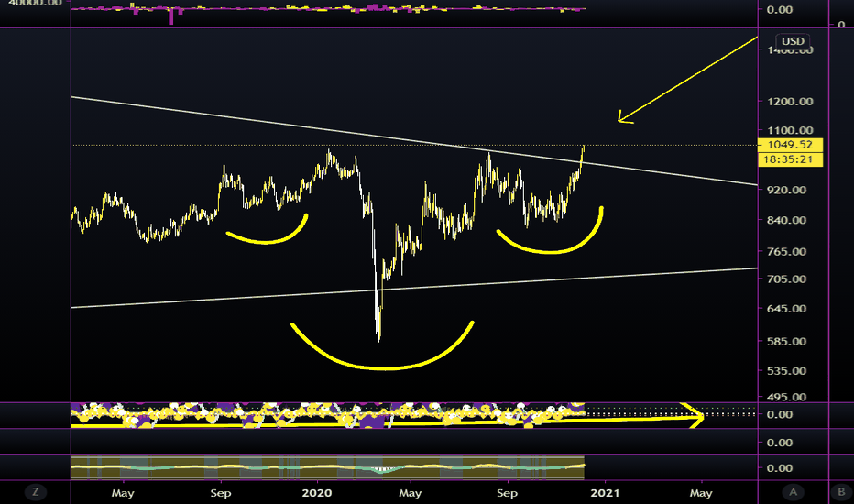Toggle the A auto-scale button
This screenshot has width=854, height=504.
coord(793,493)
